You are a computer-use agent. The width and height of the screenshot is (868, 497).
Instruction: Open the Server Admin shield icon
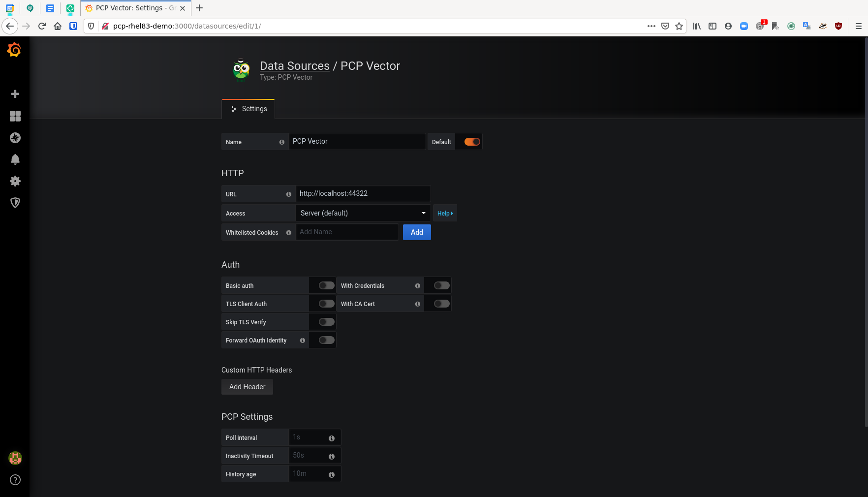15,203
